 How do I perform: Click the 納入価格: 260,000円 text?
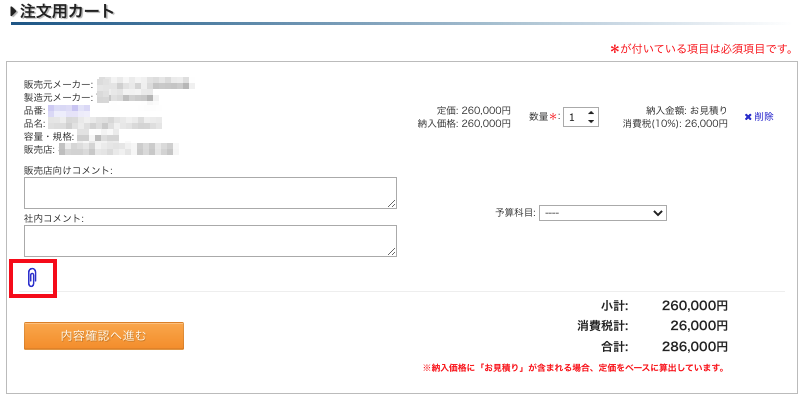465,123
